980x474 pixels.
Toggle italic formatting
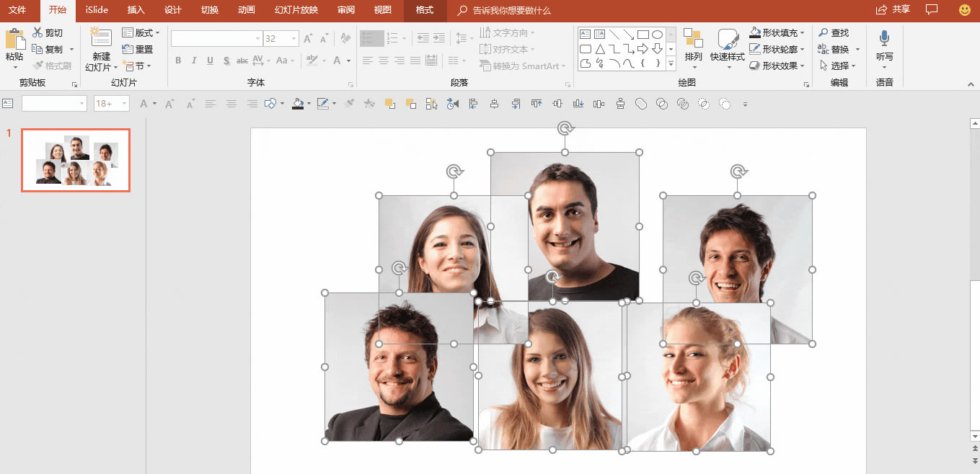(193, 61)
